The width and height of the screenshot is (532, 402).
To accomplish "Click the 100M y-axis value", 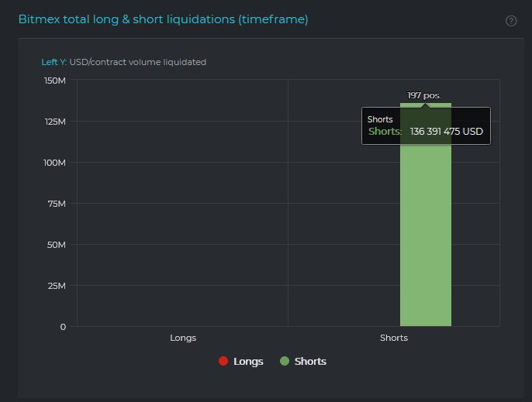I will click(54, 163).
